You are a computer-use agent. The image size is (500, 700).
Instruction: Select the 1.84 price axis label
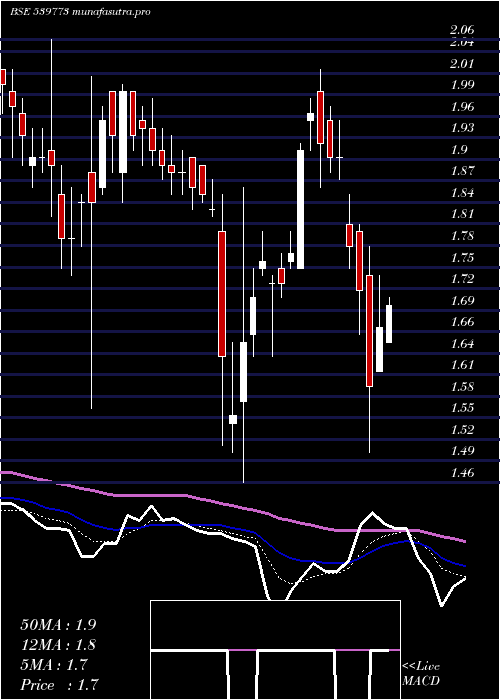462,193
